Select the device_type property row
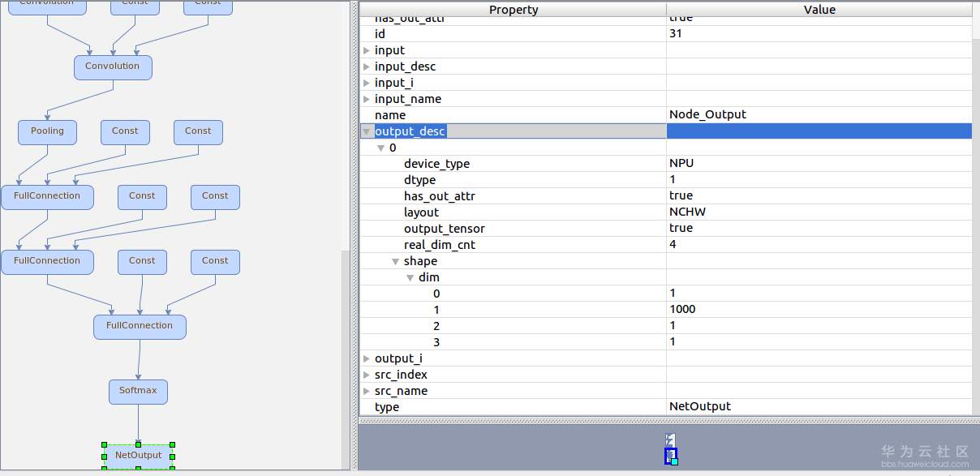 (x=436, y=164)
